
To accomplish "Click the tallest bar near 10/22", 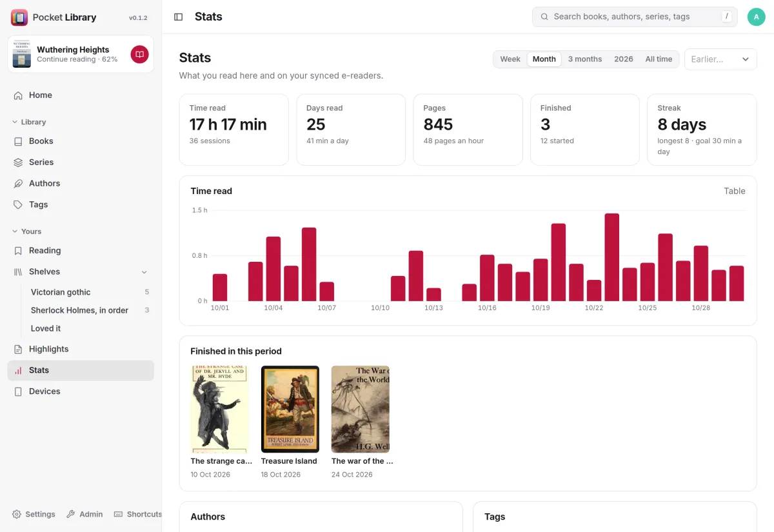I will 612,257.
